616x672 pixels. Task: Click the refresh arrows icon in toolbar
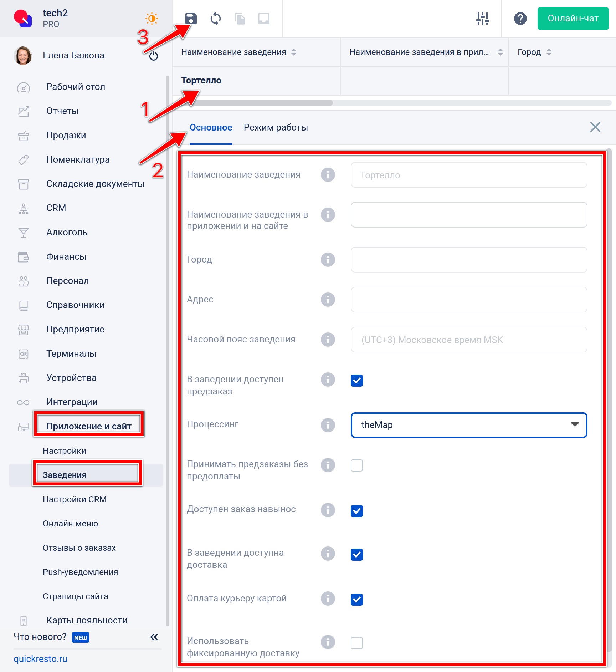pos(216,19)
